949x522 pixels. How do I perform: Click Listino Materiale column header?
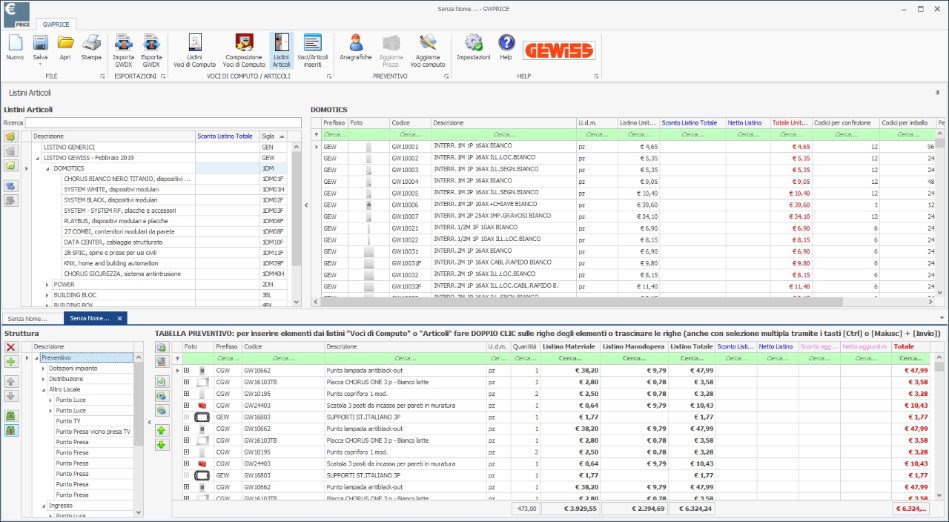570,347
